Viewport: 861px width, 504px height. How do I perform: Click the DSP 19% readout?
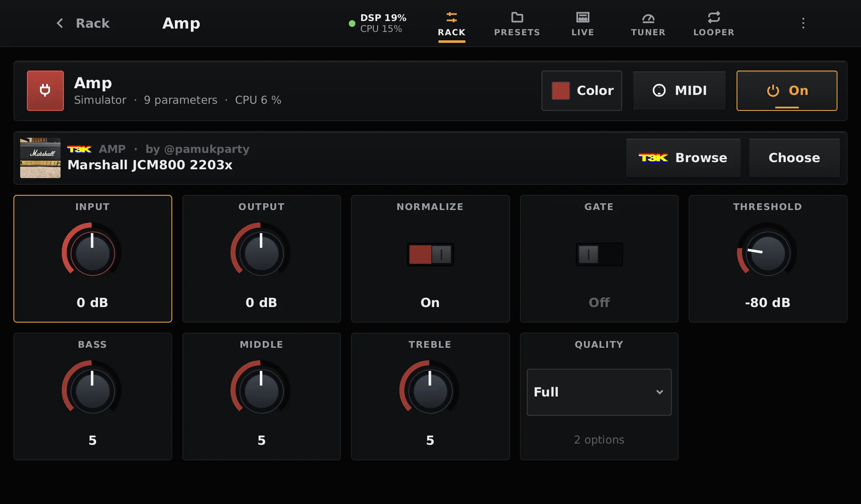click(x=383, y=18)
